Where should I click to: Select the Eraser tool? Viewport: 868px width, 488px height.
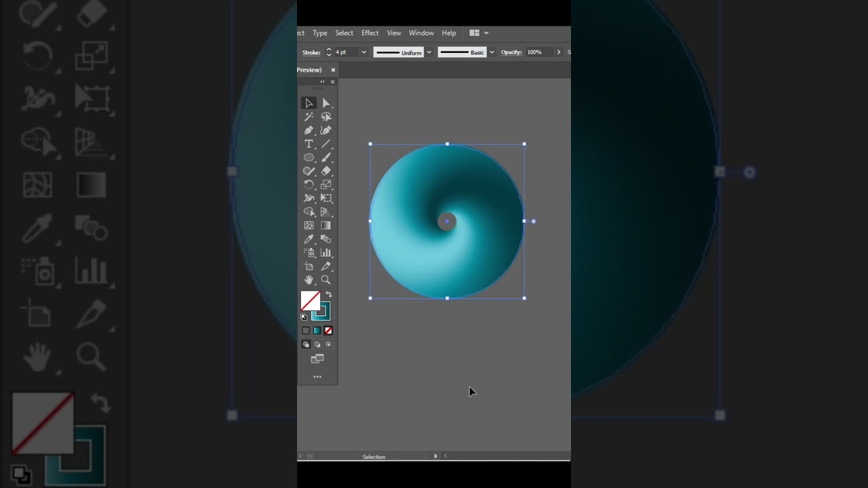coord(326,171)
